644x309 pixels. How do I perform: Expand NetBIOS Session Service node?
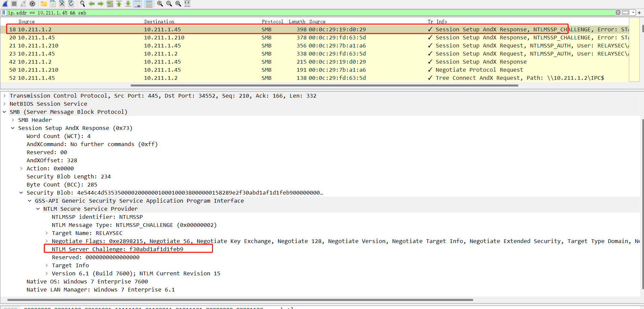(x=4, y=104)
